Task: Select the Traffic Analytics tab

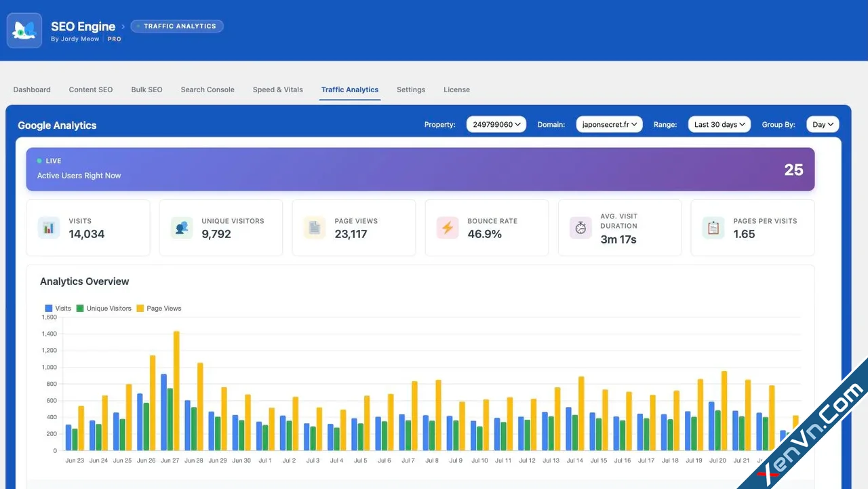Action: coord(350,90)
